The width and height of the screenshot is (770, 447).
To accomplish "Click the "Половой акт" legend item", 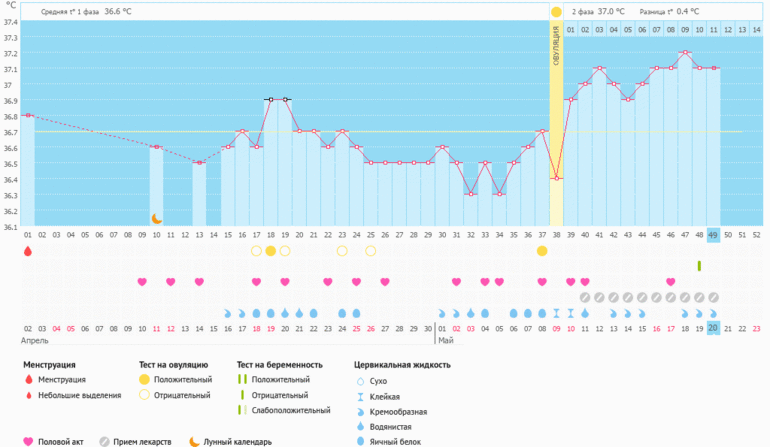I will (x=64, y=440).
